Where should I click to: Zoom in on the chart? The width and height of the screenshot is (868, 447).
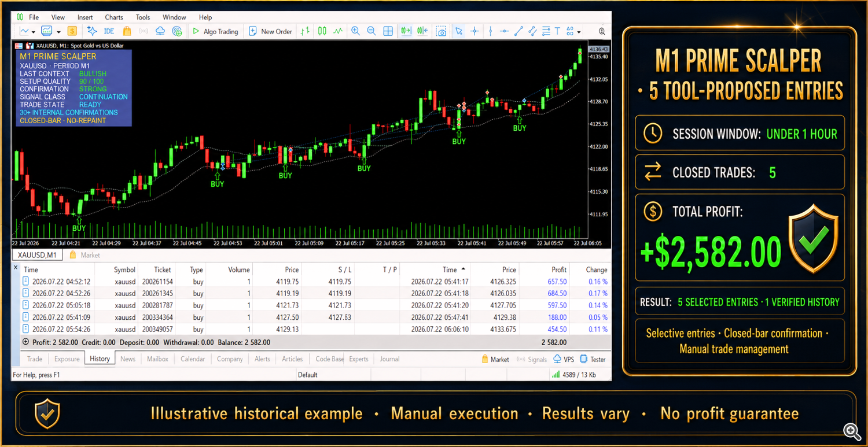355,31
